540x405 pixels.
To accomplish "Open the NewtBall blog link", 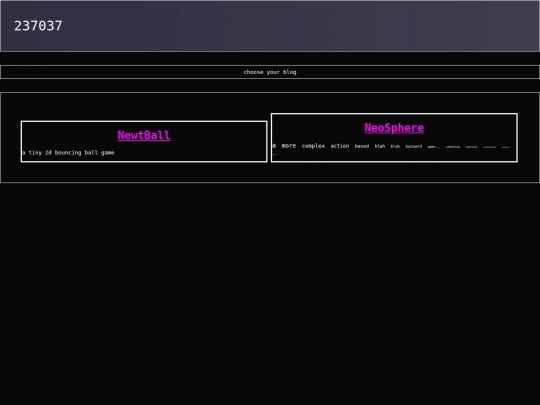I will point(144,135).
